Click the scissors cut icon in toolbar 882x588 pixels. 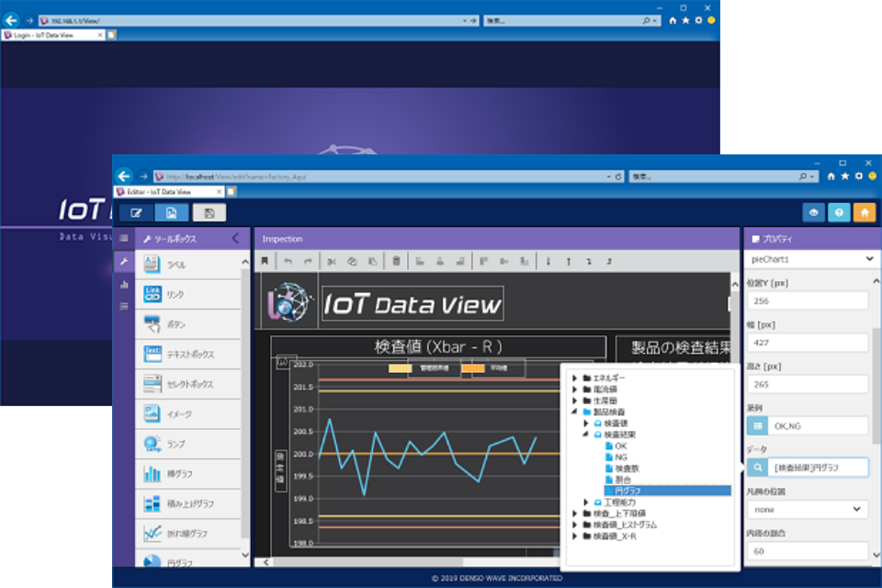coord(332,262)
